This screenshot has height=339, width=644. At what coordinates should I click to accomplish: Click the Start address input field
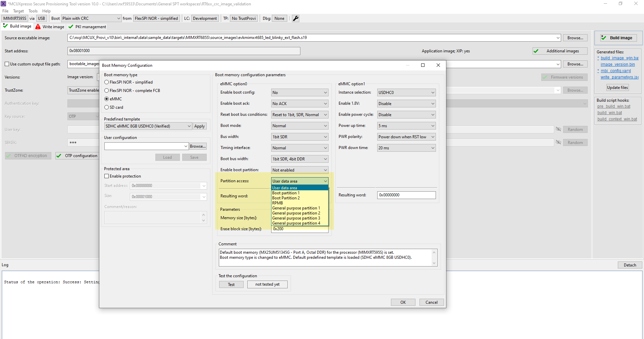pos(184,51)
